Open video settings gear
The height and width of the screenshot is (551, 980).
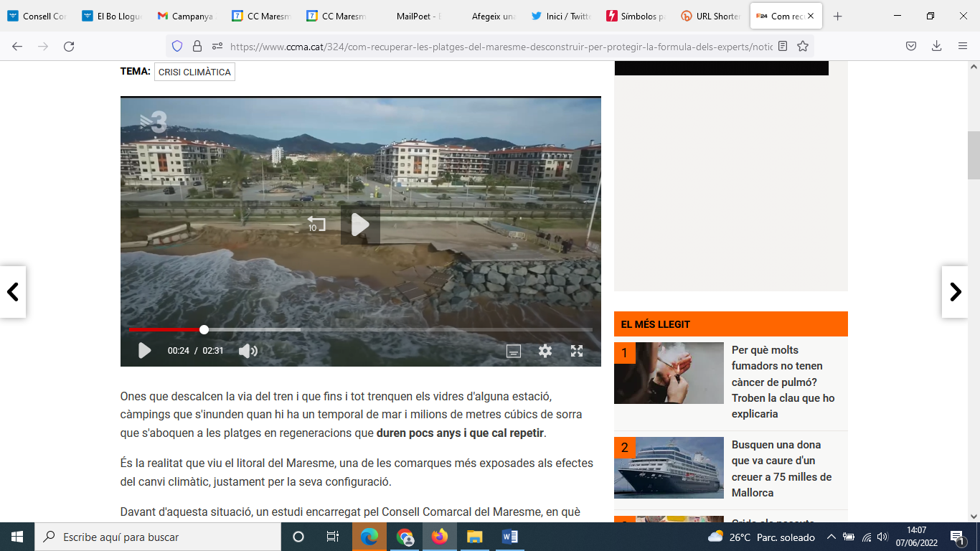tap(545, 351)
